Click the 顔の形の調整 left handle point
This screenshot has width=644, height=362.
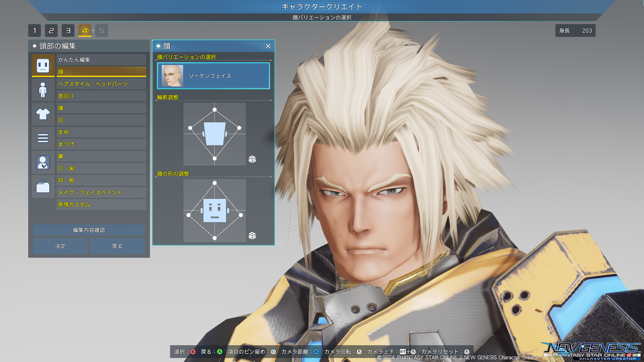(x=189, y=215)
